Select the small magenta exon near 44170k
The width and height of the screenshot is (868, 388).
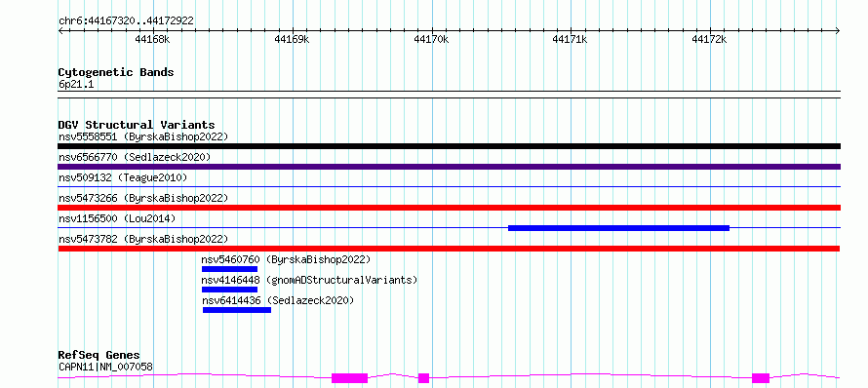423,378
